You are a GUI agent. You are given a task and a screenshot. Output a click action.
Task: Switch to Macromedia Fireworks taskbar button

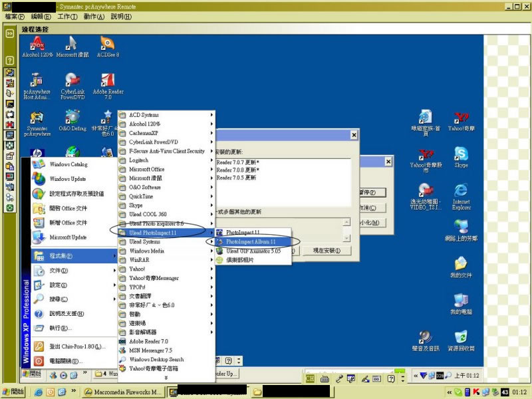(x=124, y=392)
